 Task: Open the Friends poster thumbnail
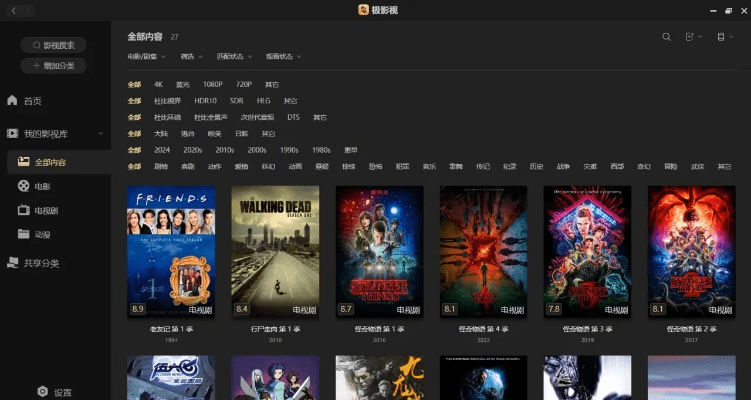click(x=171, y=250)
